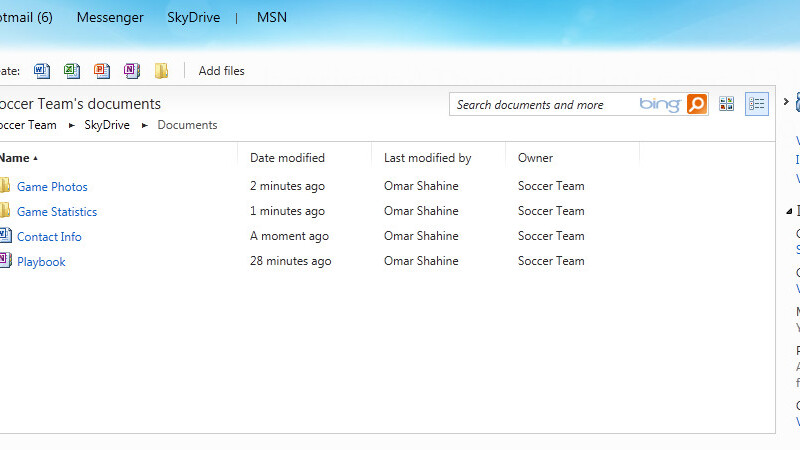Sort by the Name column header
This screenshot has width=800, height=450.
pos(14,158)
